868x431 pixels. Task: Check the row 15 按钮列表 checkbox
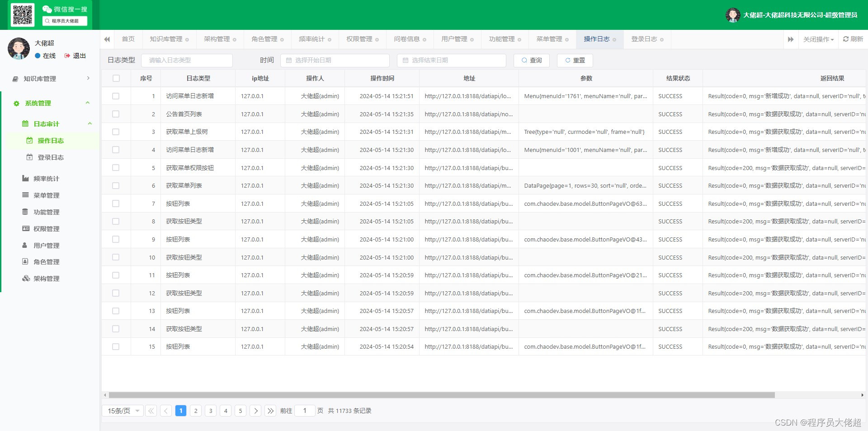tap(116, 346)
